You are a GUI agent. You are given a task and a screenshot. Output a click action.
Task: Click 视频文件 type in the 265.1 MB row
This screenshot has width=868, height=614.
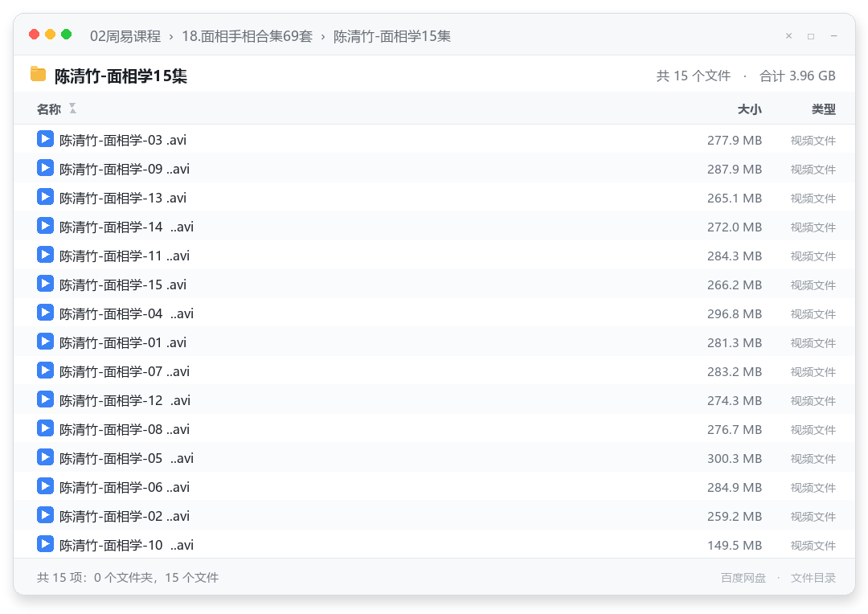click(x=813, y=199)
